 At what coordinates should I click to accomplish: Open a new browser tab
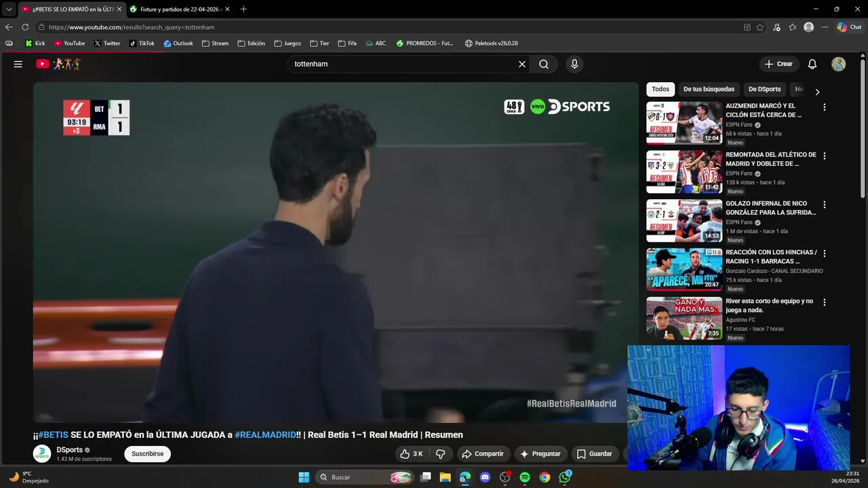(243, 9)
